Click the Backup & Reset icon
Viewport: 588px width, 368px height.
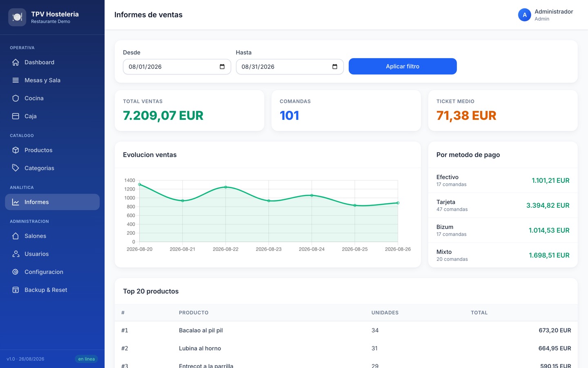click(x=16, y=290)
